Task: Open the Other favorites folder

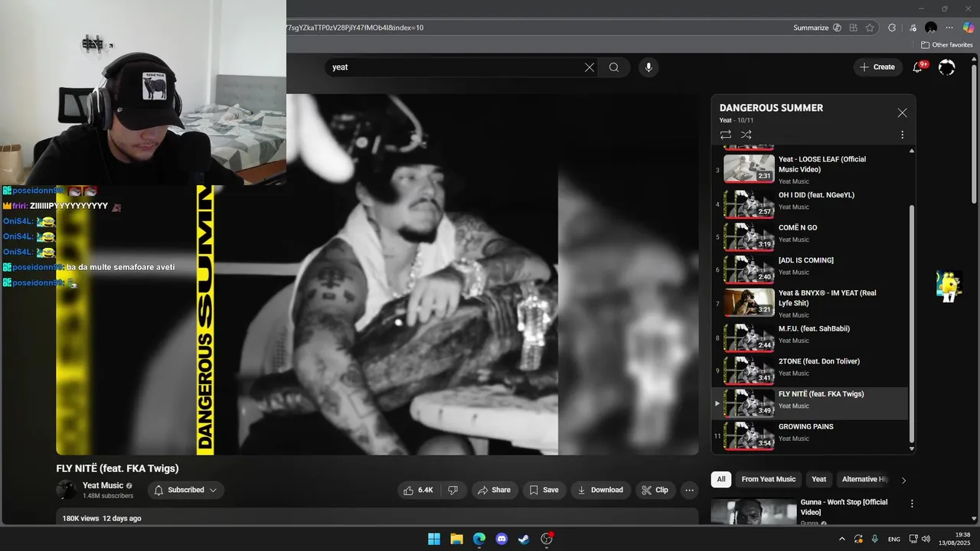Action: coord(947,45)
